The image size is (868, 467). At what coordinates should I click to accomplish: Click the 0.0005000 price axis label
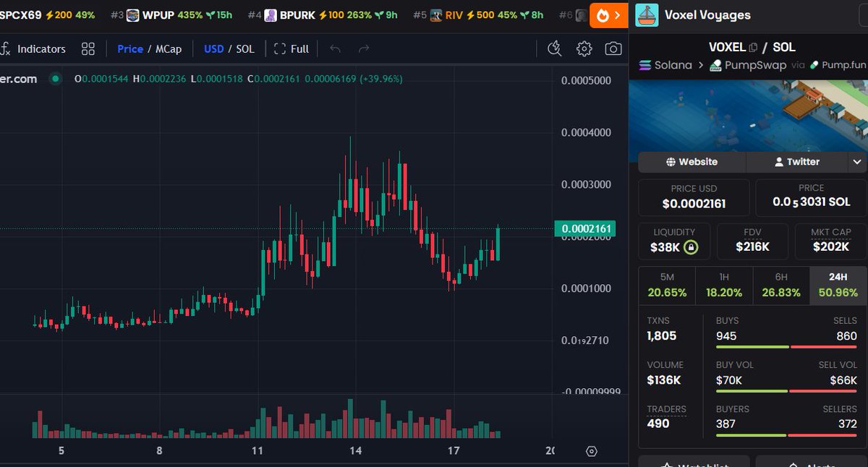(586, 80)
